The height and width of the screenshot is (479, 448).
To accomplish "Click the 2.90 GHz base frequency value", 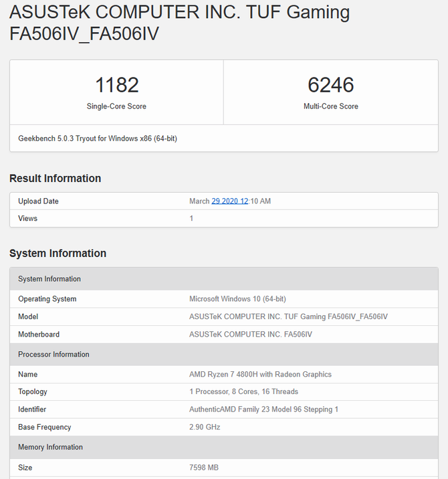I will click(205, 427).
